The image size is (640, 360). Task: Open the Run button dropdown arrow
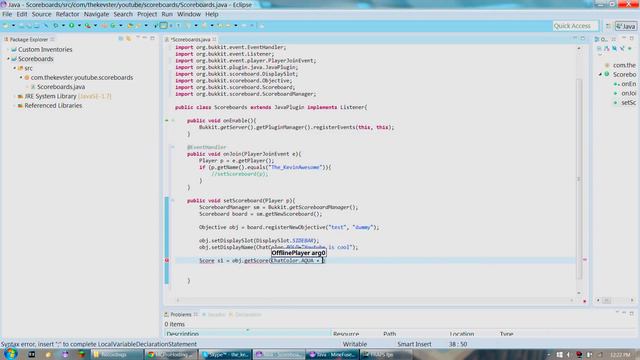pos(79,26)
